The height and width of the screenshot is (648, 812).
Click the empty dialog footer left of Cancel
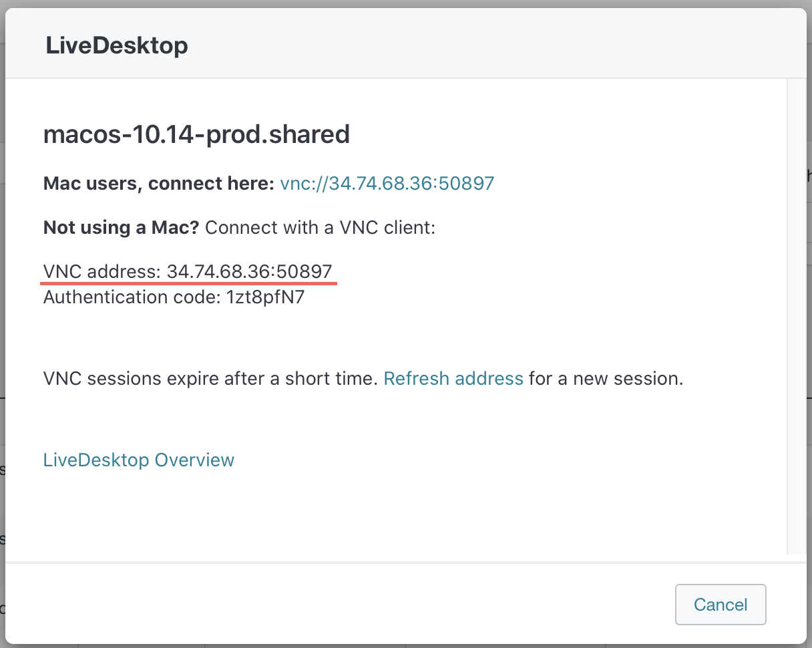334,604
